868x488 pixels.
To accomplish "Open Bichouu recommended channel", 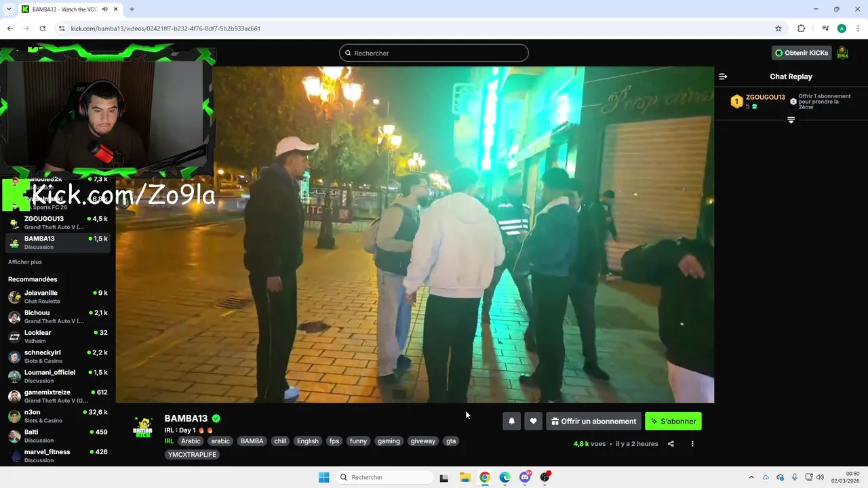I will 58,317.
